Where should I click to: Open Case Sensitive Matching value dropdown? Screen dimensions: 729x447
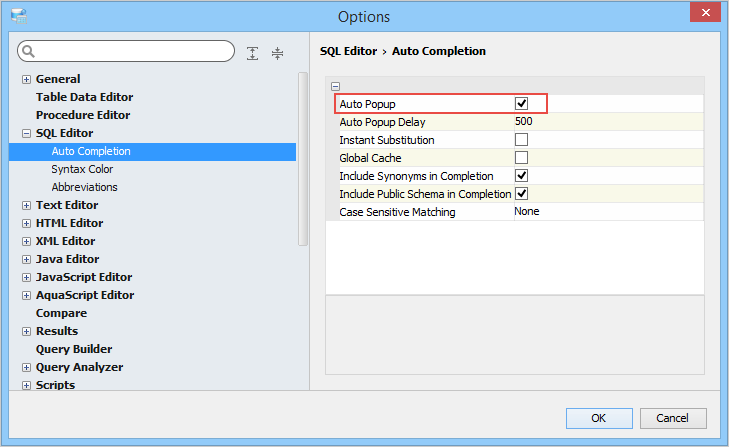[x=606, y=212]
